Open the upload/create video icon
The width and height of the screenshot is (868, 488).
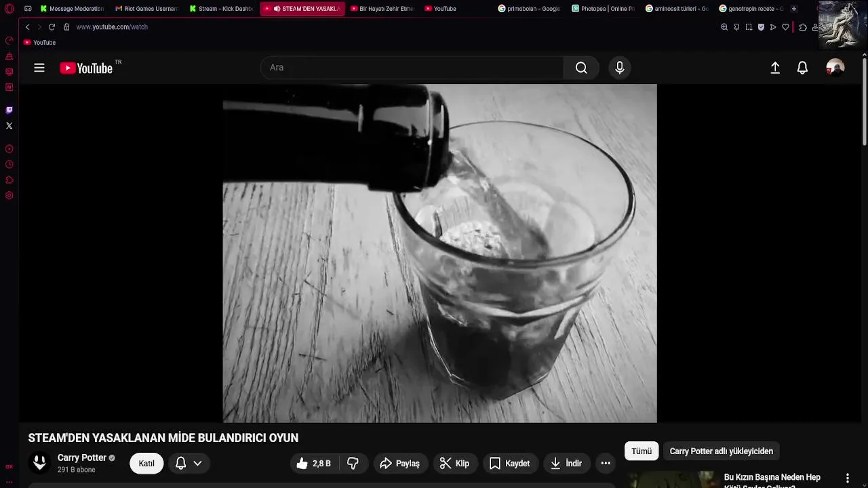click(775, 68)
